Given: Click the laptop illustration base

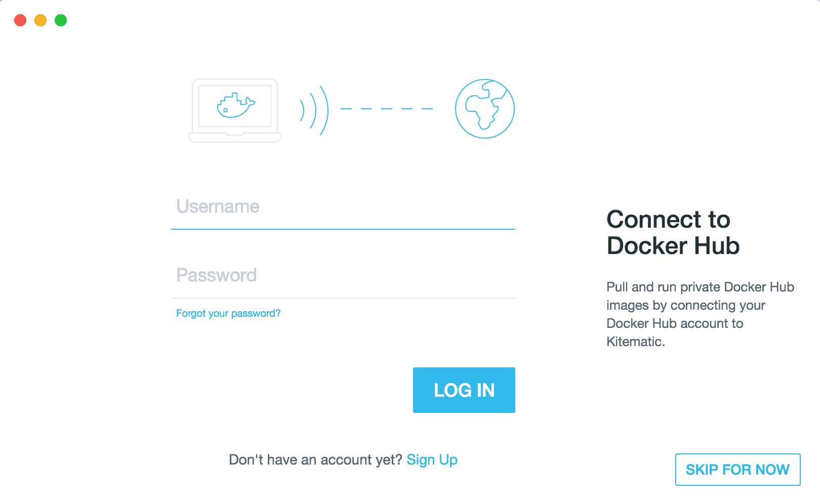Looking at the screenshot, I should 235,138.
